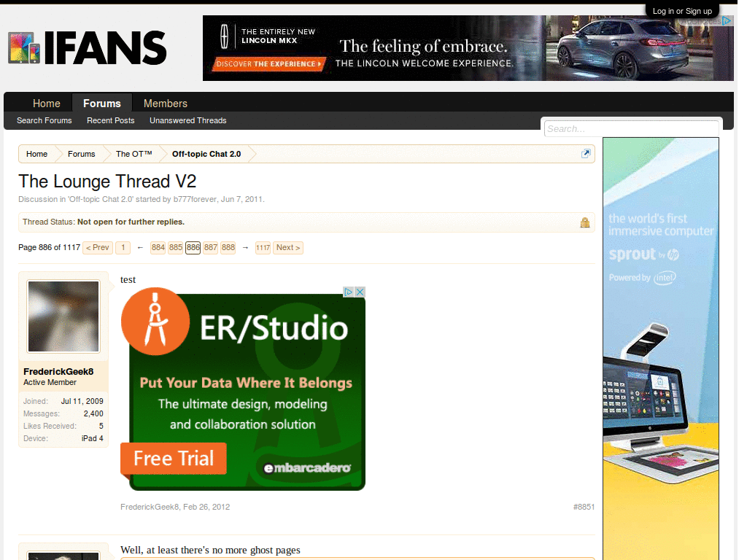Click 'Active Member' user title
Viewport: 747px width, 560px height.
pyautogui.click(x=50, y=382)
